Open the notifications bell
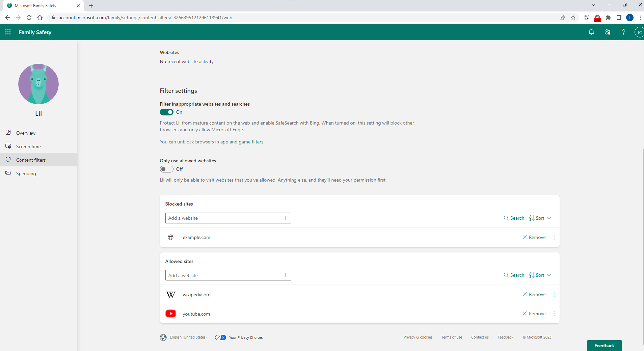 click(591, 32)
